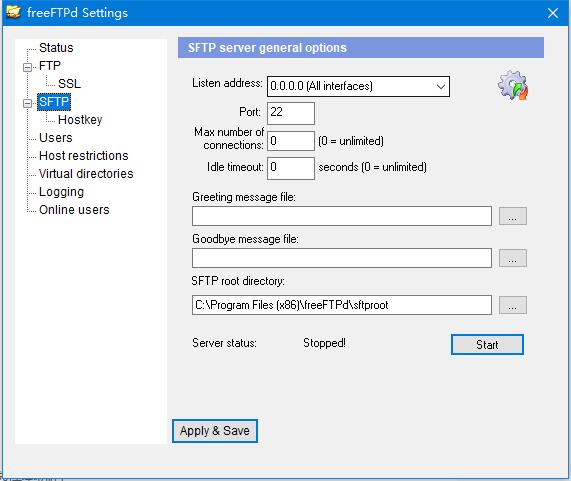Click the Stopped! status text
571x481 pixels.
[324, 343]
